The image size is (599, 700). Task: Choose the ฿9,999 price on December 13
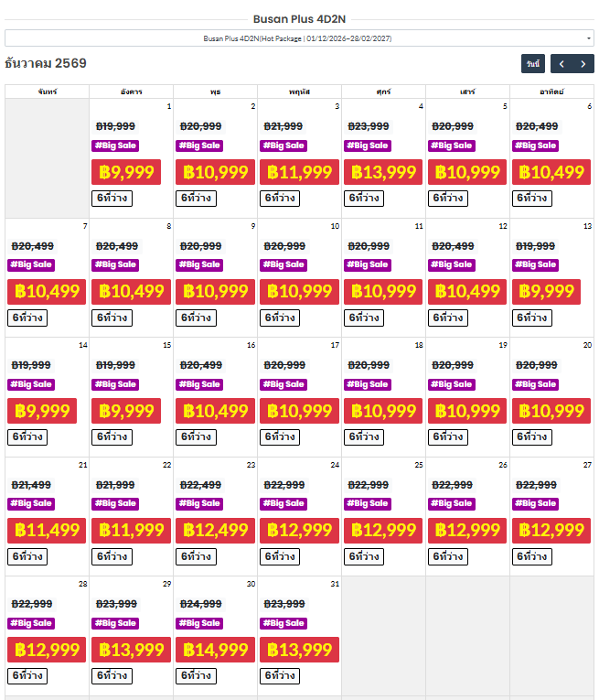546,292
